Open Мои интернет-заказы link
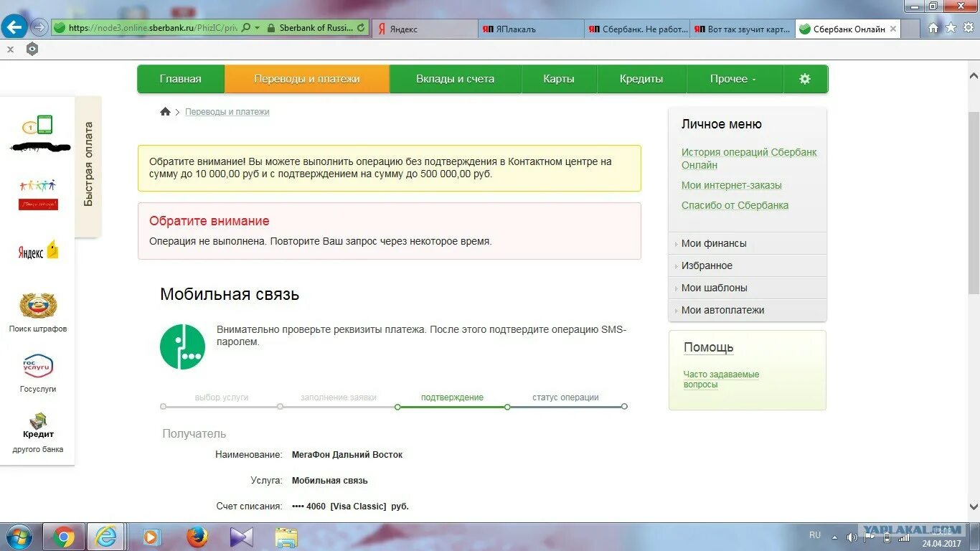The width and height of the screenshot is (980, 551). pyautogui.click(x=732, y=185)
